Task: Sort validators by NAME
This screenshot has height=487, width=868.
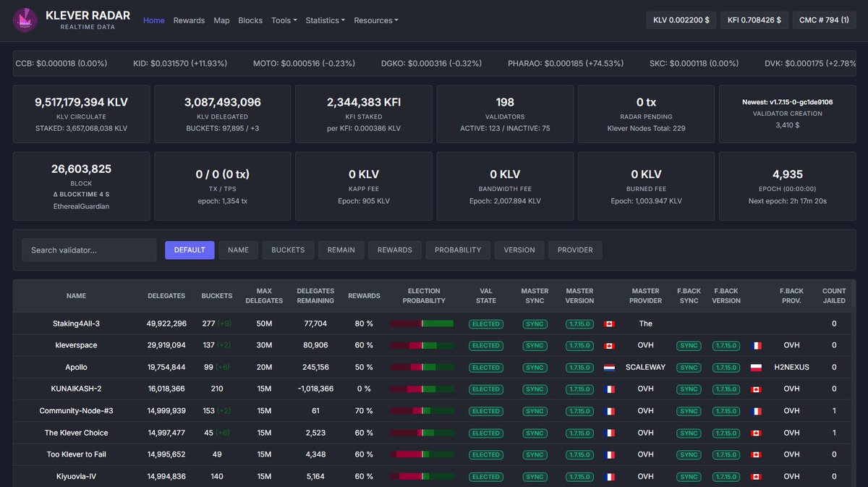Action: (x=238, y=250)
